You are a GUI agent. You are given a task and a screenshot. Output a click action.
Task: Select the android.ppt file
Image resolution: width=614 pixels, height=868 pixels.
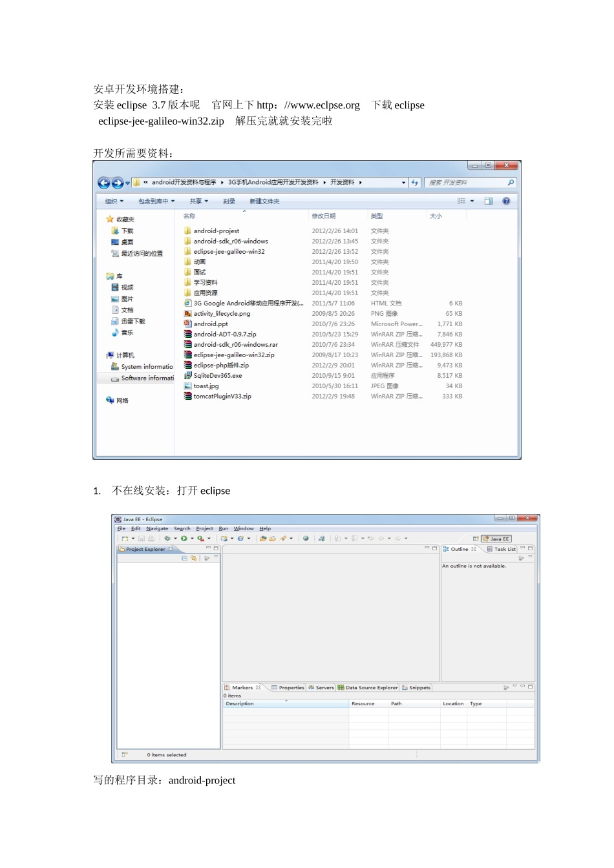(206, 324)
